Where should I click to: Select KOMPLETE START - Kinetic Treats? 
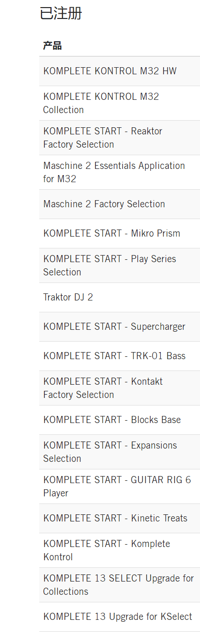tap(120, 518)
